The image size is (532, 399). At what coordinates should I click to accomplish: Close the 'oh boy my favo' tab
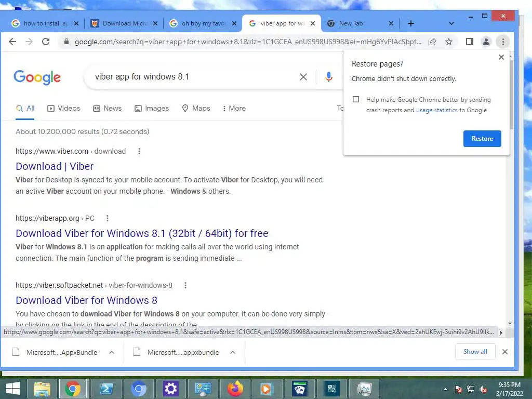[234, 23]
